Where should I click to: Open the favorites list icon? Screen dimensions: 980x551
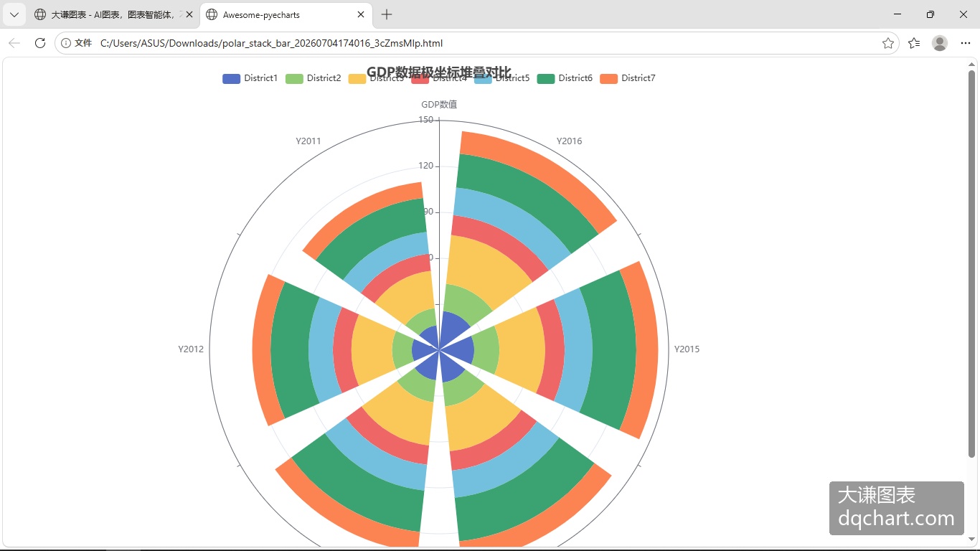coord(914,43)
